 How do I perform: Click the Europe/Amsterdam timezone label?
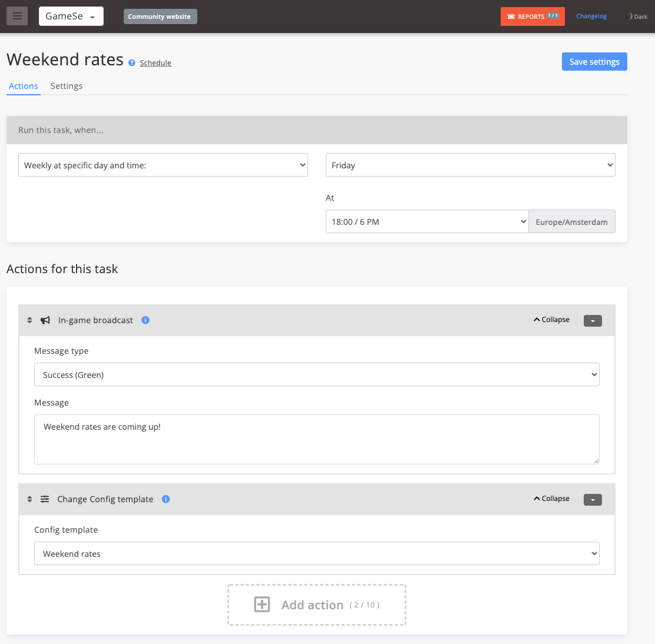pos(571,221)
